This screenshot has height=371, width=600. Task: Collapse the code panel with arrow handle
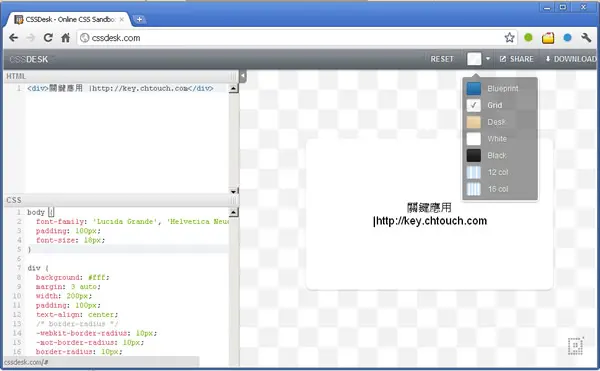click(x=243, y=76)
